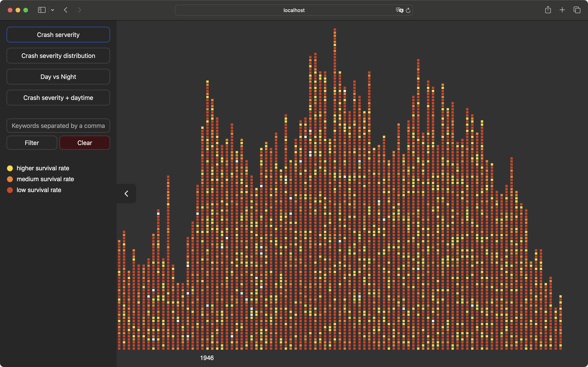Screen dimensions: 588x367
Task: Collapse the side panel with chevron
Action: point(126,193)
